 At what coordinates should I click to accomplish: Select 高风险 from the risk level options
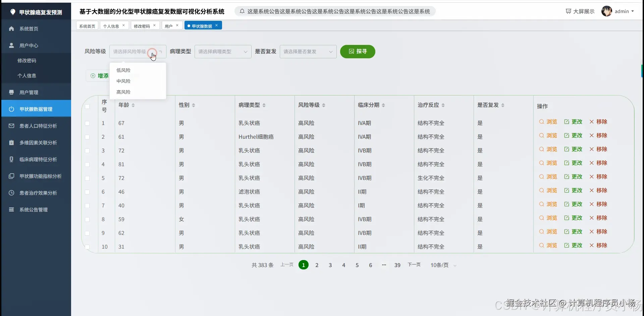pyautogui.click(x=123, y=92)
